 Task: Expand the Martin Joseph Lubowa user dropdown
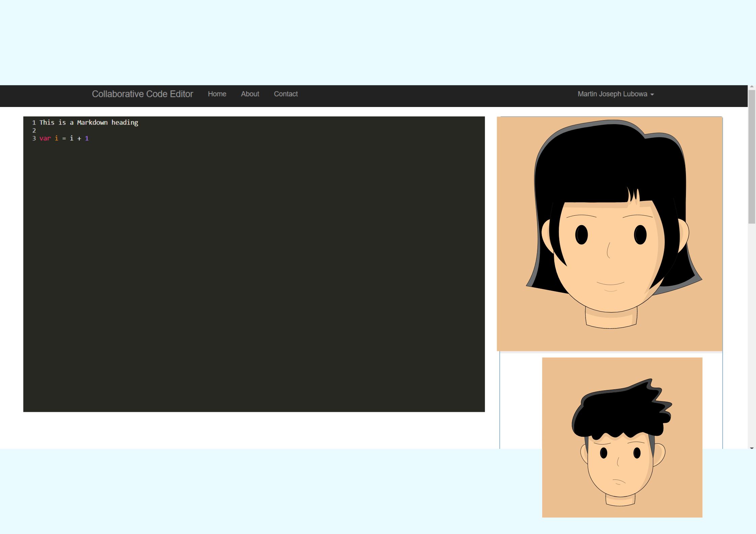(x=616, y=94)
